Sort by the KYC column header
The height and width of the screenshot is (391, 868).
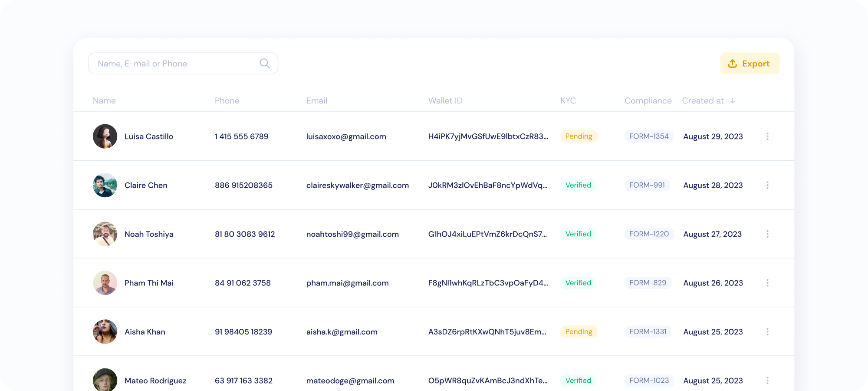[568, 101]
